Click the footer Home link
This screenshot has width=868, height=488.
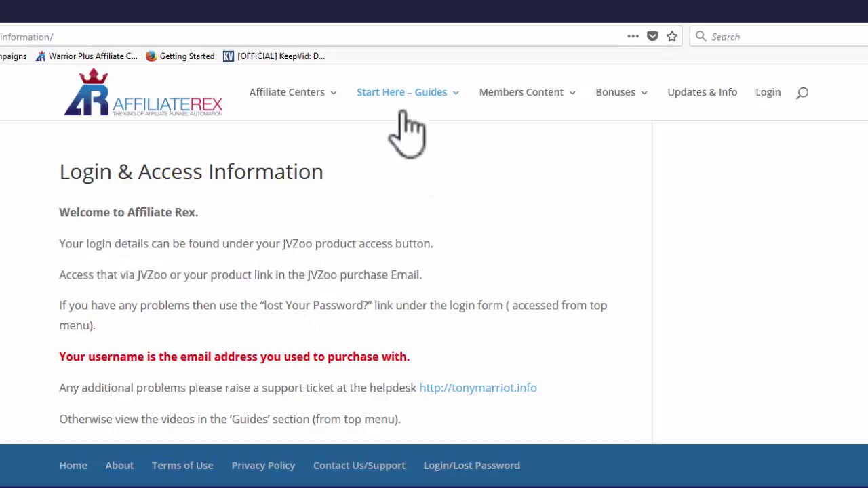click(x=73, y=465)
